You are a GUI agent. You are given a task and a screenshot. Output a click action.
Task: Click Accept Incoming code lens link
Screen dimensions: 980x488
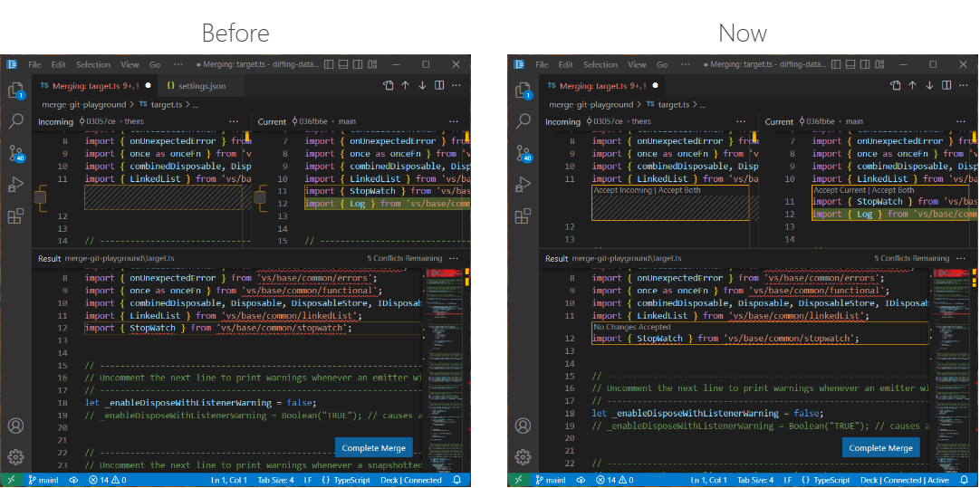tap(623, 190)
